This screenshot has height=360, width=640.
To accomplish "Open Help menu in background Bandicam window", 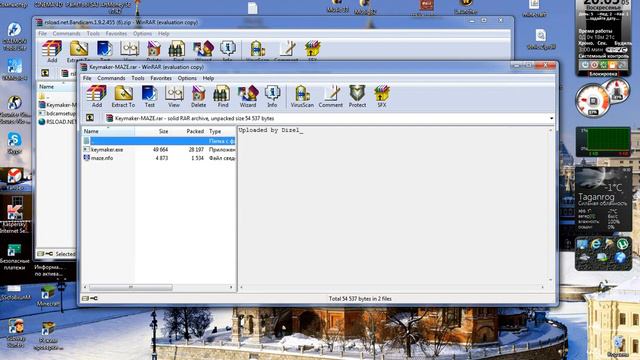I will click(x=163, y=33).
